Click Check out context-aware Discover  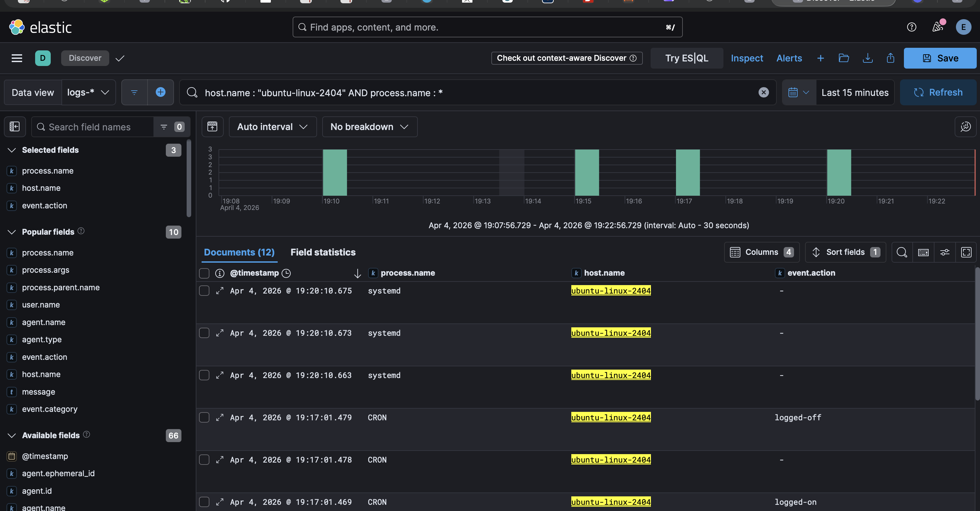[567, 58]
